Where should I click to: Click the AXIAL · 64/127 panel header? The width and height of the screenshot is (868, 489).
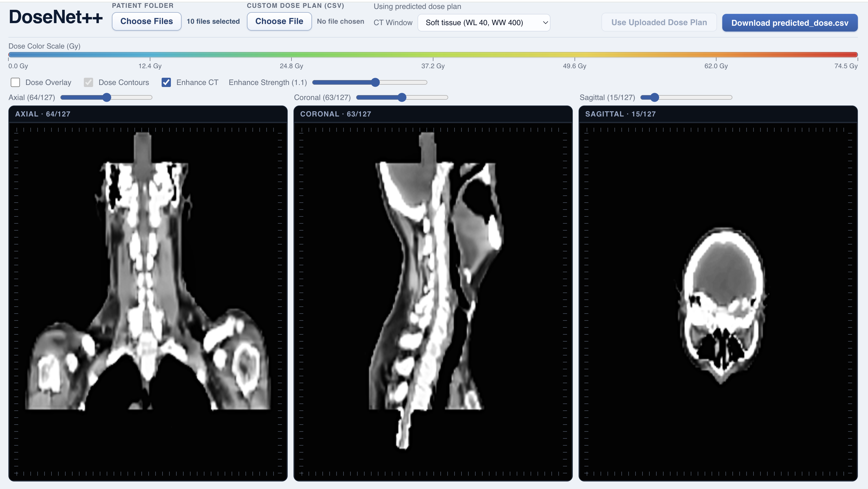[x=43, y=114]
